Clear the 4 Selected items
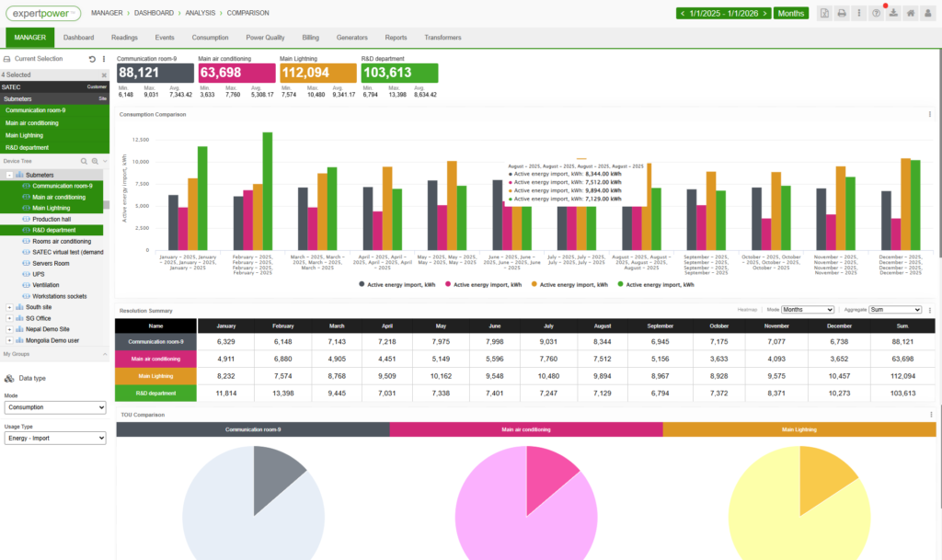The height and width of the screenshot is (560, 942). tap(104, 75)
